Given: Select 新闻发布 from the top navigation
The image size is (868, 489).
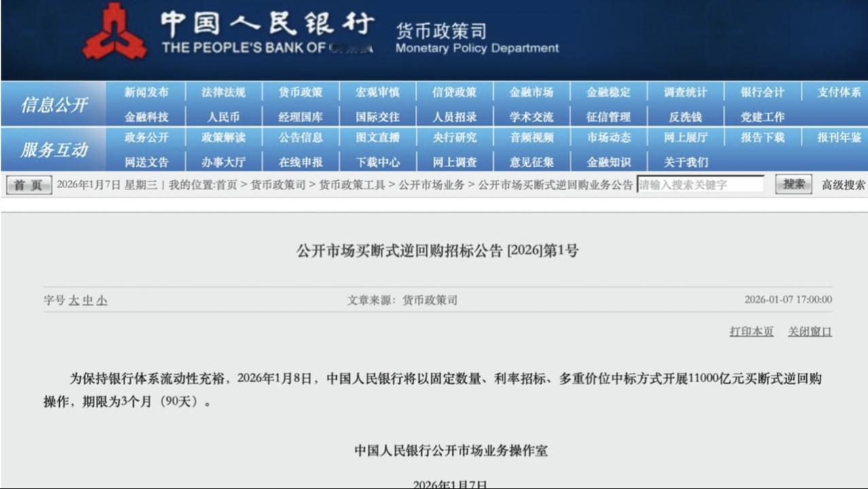Looking at the screenshot, I should tap(145, 92).
